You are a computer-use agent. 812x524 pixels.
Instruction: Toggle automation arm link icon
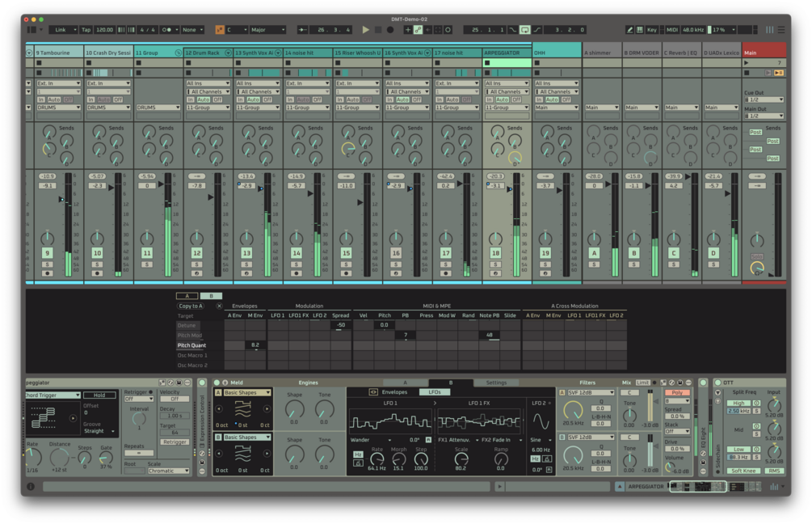[x=418, y=30]
